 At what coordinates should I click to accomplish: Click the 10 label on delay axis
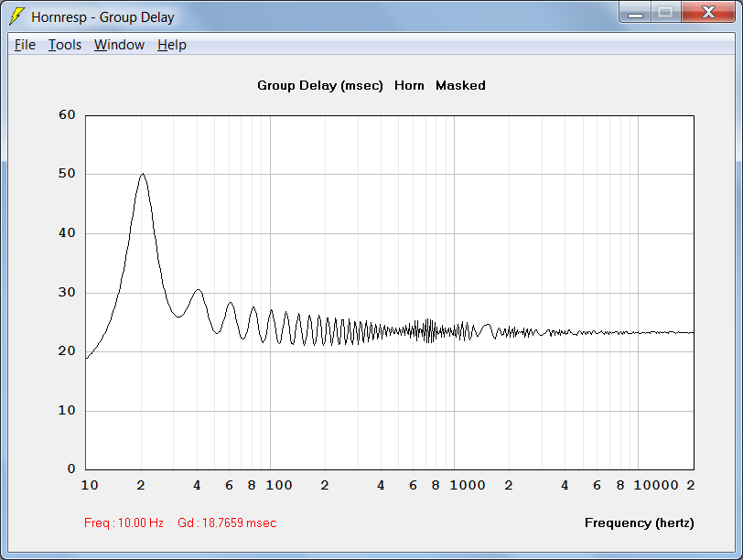coord(67,410)
